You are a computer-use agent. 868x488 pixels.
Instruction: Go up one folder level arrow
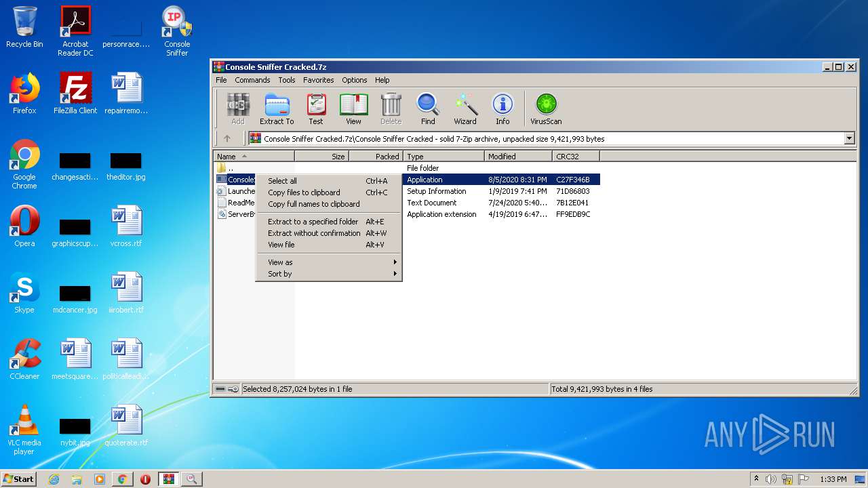227,138
